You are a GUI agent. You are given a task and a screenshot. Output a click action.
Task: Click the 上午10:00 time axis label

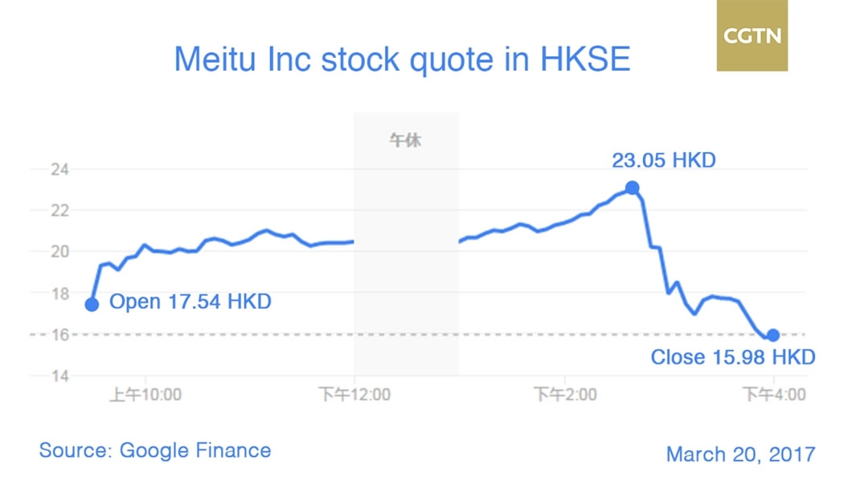[145, 395]
